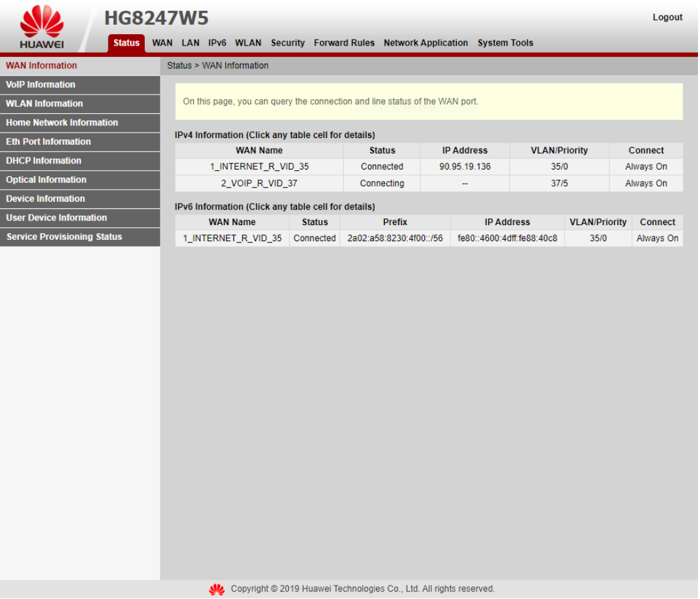Image resolution: width=700 pixels, height=599 pixels.
Task: Open Optical Information page
Action: coord(80,180)
